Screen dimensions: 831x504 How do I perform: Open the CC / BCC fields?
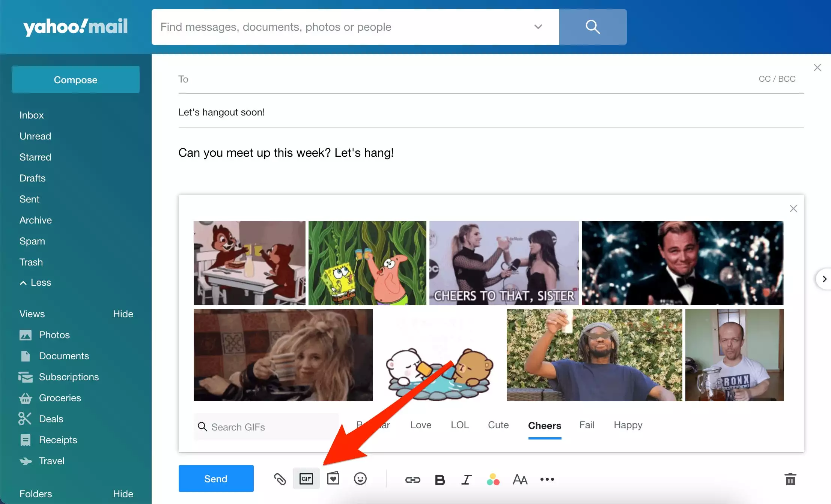tap(777, 79)
